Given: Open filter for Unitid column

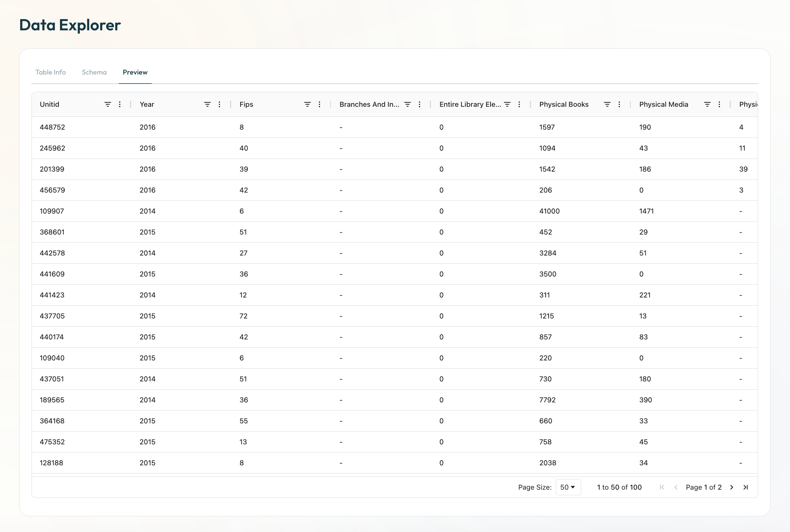Looking at the screenshot, I should 108,105.
